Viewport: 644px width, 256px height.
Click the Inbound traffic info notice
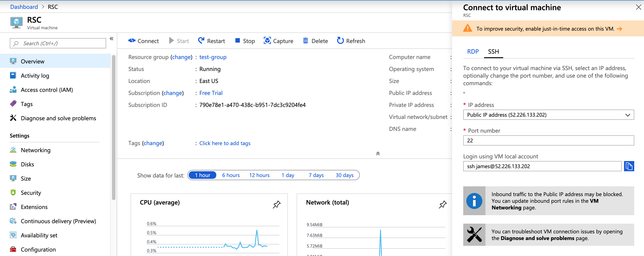tap(549, 201)
